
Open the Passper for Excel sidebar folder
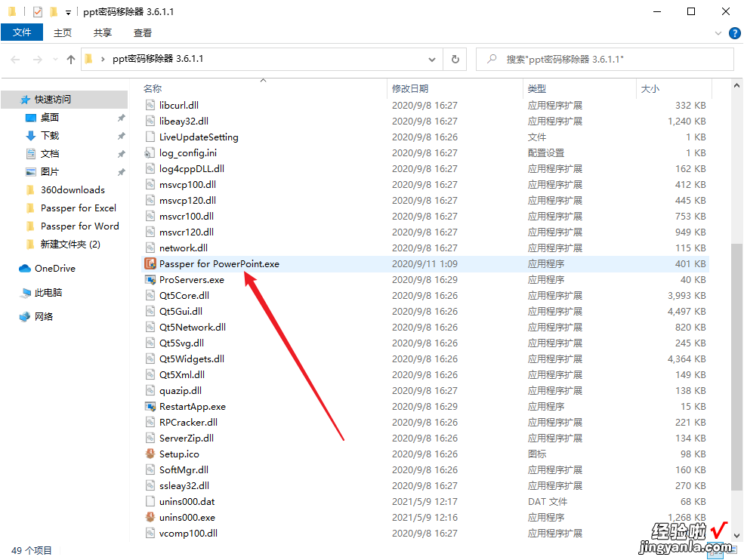point(79,208)
